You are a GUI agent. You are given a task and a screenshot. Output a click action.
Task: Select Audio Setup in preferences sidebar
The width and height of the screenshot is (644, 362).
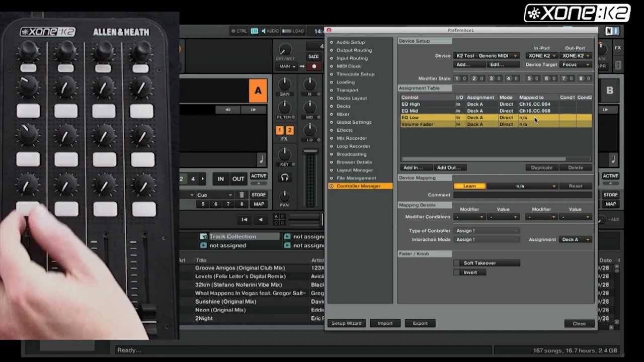coord(351,42)
